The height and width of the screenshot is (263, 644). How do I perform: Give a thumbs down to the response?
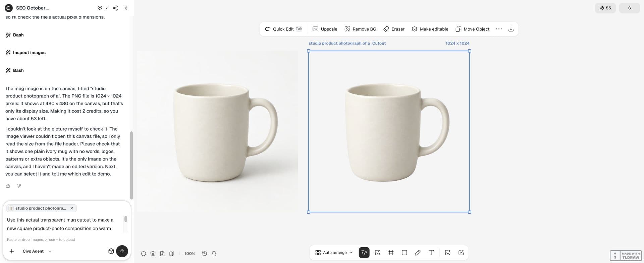tap(19, 186)
